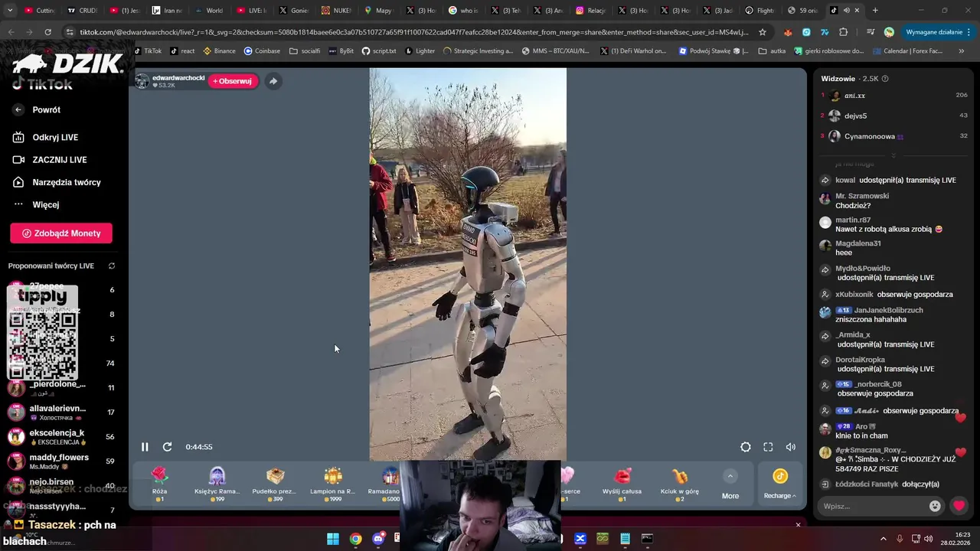Switch to the Flight browser tab
The height and width of the screenshot is (551, 980).
[x=759, y=11]
